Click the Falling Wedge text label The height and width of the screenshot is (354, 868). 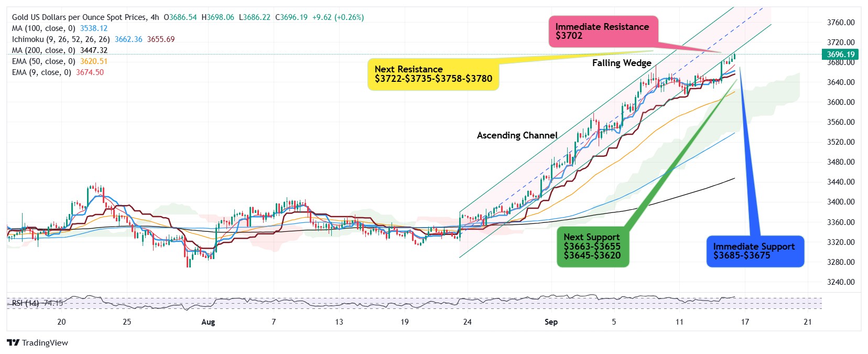622,63
